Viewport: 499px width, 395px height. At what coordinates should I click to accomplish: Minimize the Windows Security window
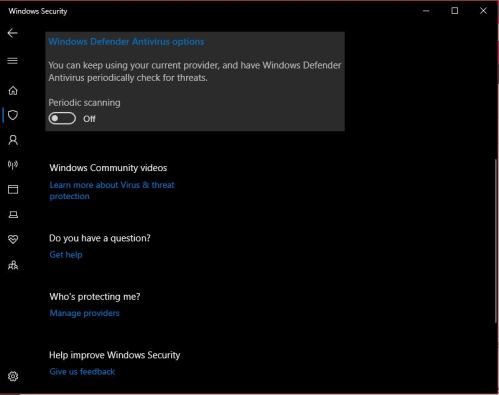point(426,11)
